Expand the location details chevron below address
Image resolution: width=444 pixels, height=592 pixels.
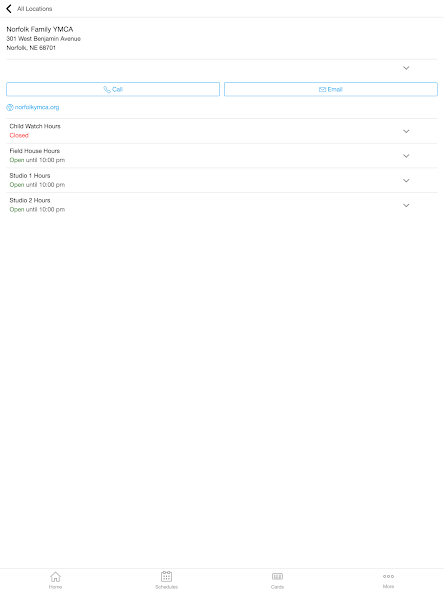(406, 68)
